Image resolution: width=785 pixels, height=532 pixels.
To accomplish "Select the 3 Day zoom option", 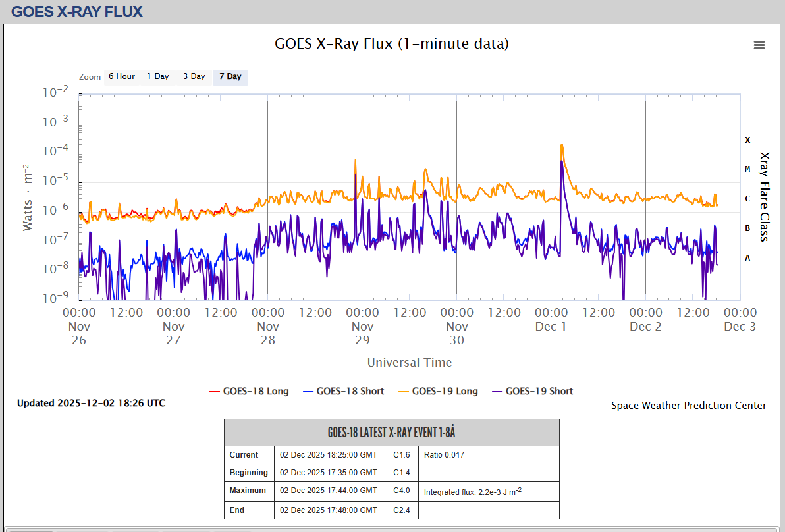I will 194,76.
